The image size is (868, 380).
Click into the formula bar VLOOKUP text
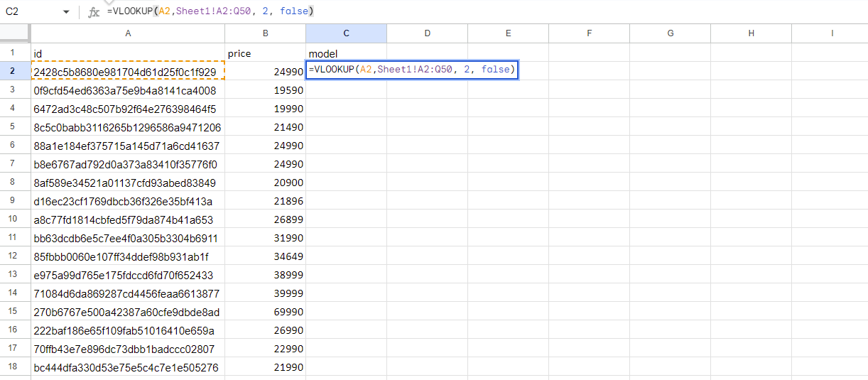click(x=210, y=11)
